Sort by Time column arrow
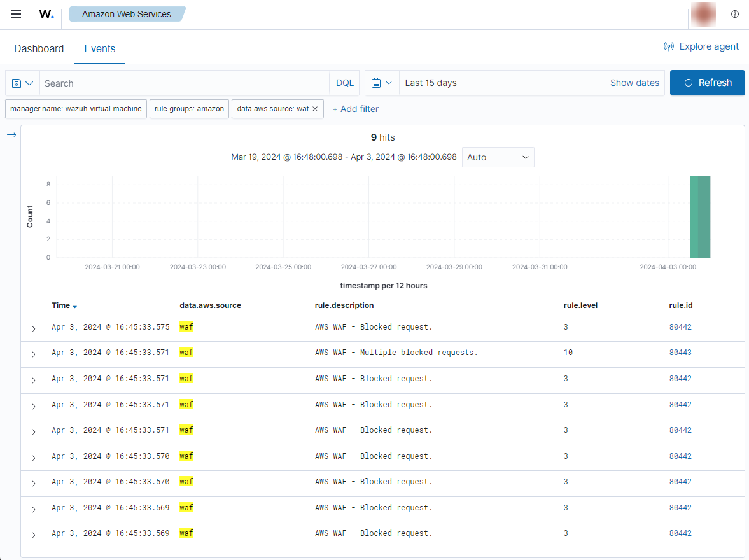This screenshot has width=749, height=560. (74, 307)
